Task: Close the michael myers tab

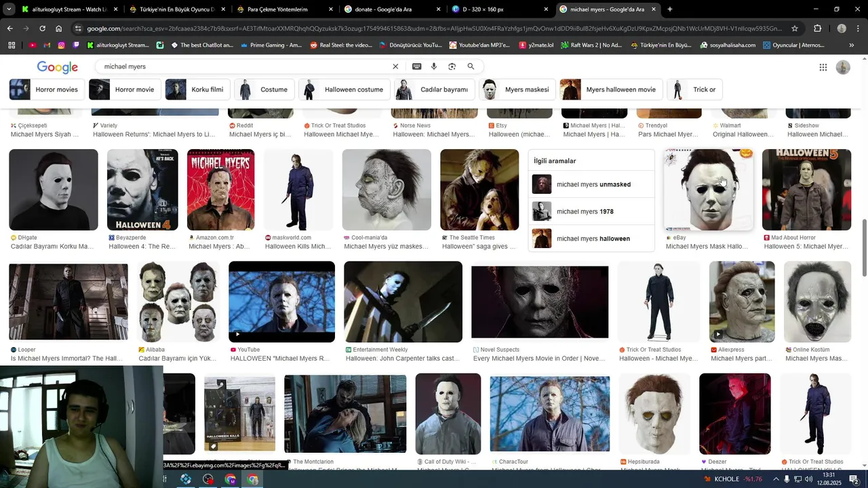Action: [654, 9]
